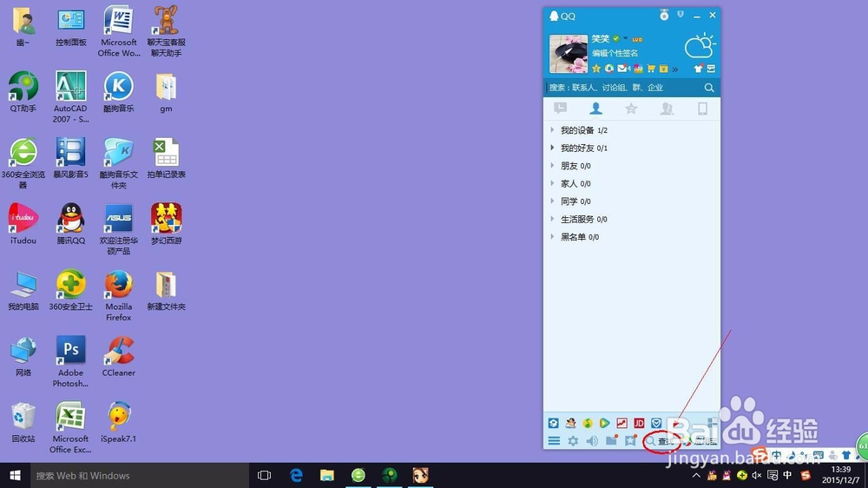Open QQ main menu three-lines icon

click(554, 441)
